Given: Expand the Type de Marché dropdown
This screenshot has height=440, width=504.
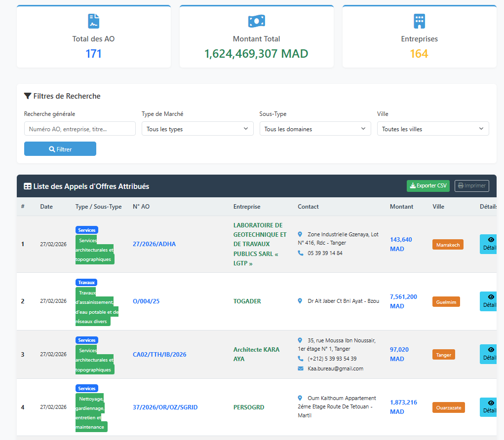Looking at the screenshot, I should click(197, 129).
